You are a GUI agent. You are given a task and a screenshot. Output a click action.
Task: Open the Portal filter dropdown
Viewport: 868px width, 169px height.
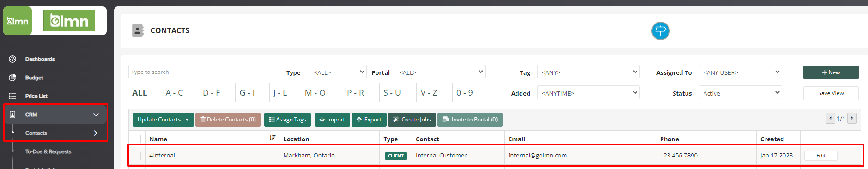click(x=440, y=72)
